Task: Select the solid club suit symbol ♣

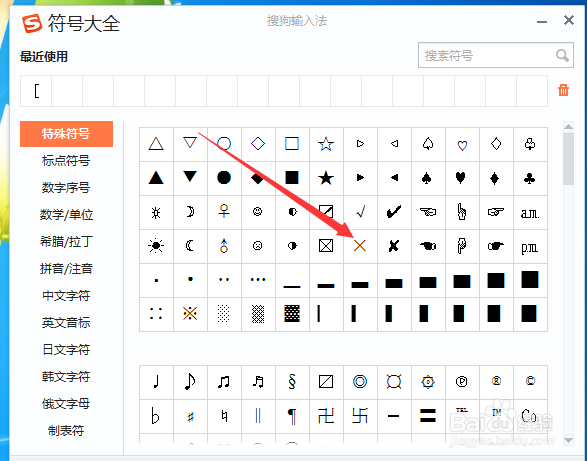Action: 530,178
